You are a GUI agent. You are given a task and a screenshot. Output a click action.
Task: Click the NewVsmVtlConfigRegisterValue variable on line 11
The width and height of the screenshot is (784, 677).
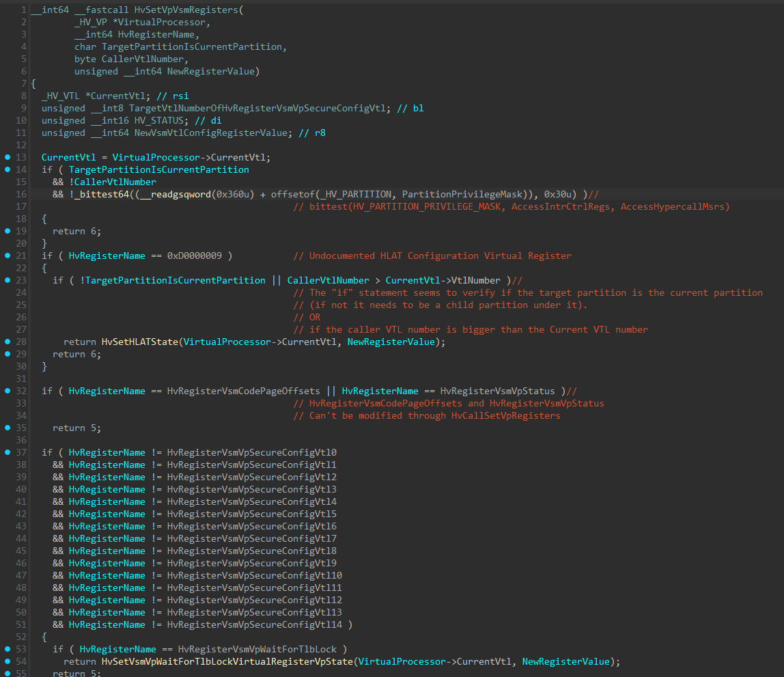point(210,133)
